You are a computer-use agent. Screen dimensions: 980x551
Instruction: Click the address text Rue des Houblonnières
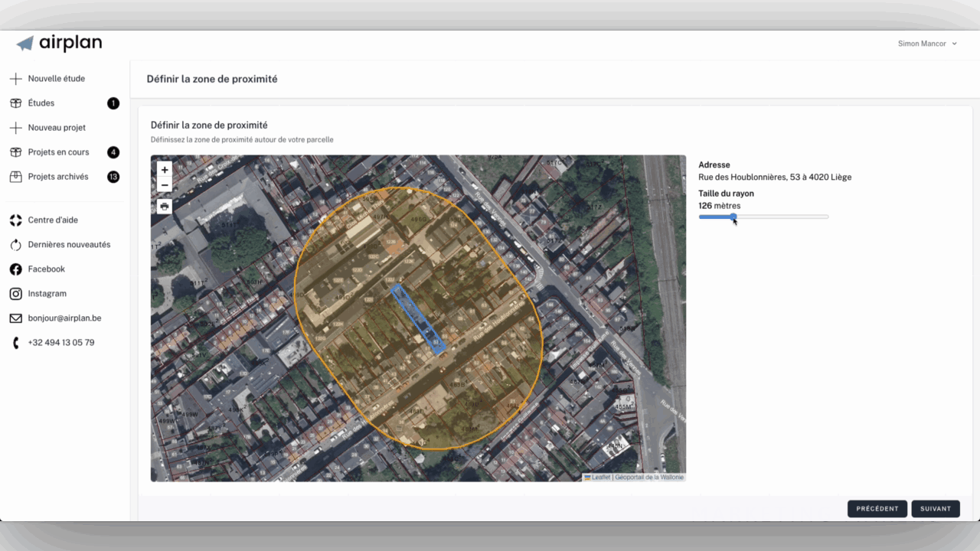775,177
